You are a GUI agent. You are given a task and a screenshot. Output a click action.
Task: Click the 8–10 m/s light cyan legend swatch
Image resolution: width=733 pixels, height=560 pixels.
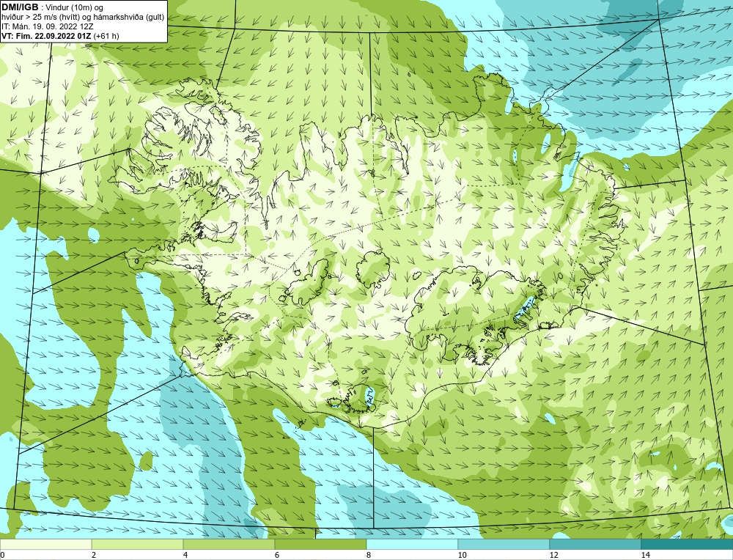(412, 544)
